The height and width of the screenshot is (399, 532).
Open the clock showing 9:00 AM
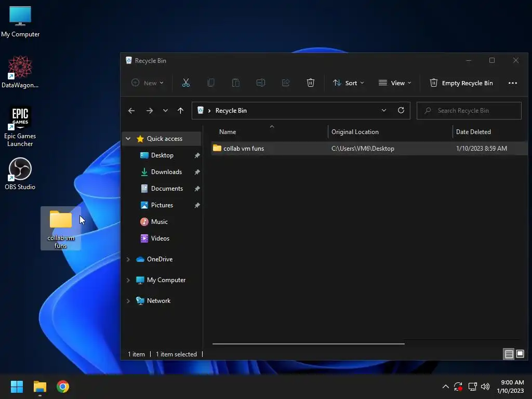point(510,387)
